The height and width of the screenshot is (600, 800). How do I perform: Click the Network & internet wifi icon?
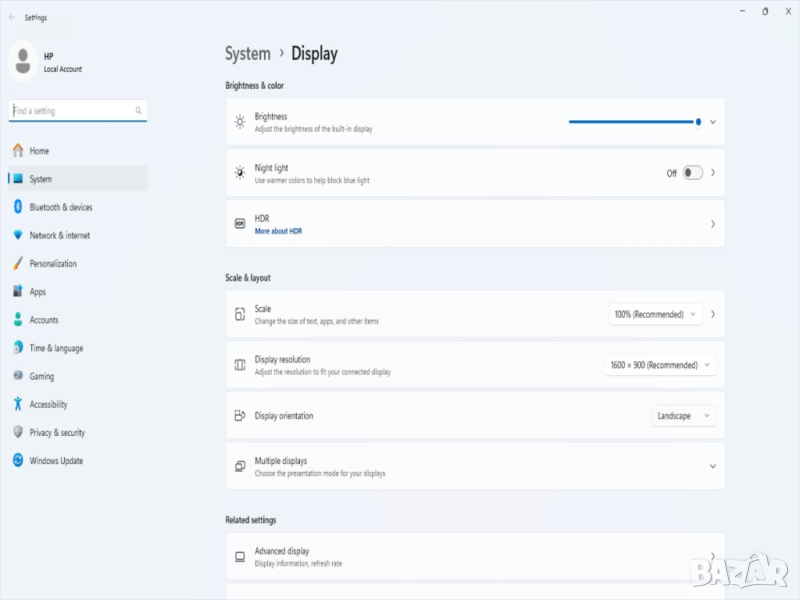[x=18, y=235]
